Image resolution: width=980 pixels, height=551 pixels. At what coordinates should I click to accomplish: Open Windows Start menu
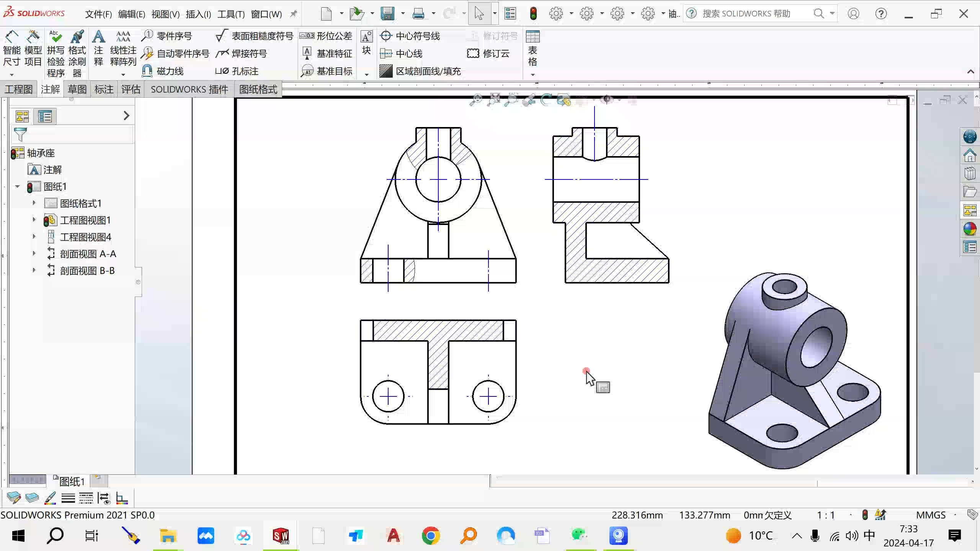point(18,536)
